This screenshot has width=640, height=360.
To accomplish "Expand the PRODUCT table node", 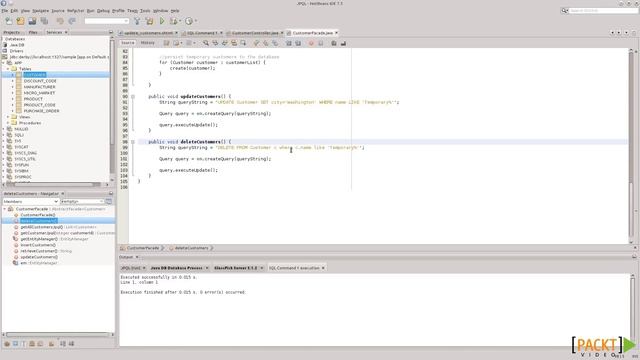I will [x=13, y=99].
